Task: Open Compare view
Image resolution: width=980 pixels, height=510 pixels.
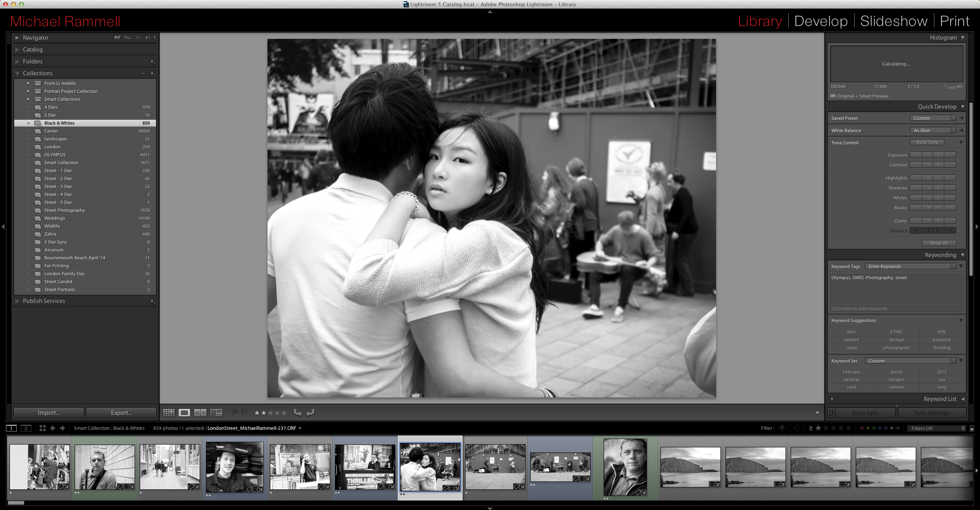Action: (x=200, y=412)
